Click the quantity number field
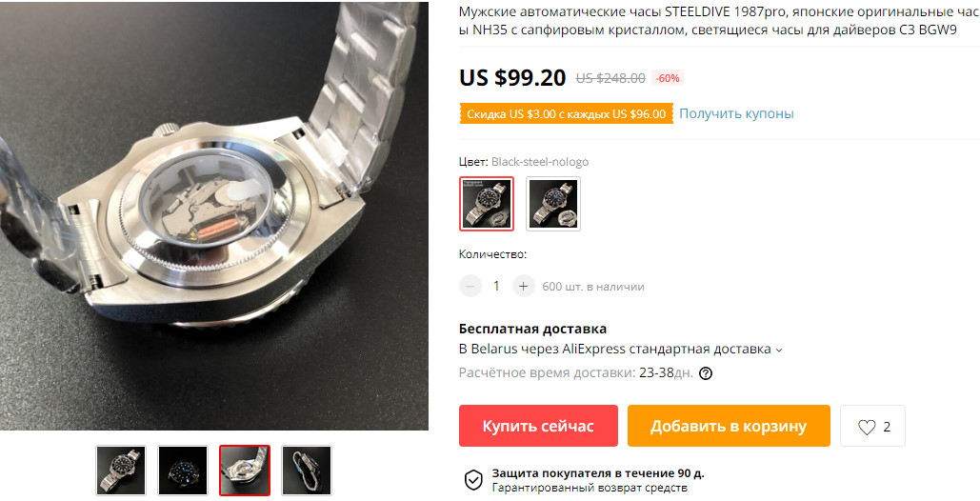 497,286
